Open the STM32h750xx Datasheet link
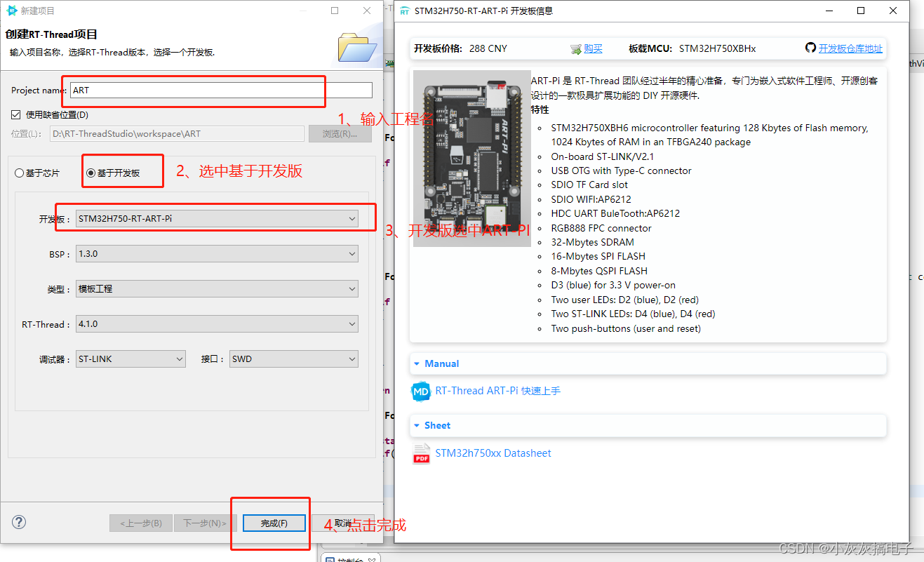The width and height of the screenshot is (924, 562). [x=493, y=453]
